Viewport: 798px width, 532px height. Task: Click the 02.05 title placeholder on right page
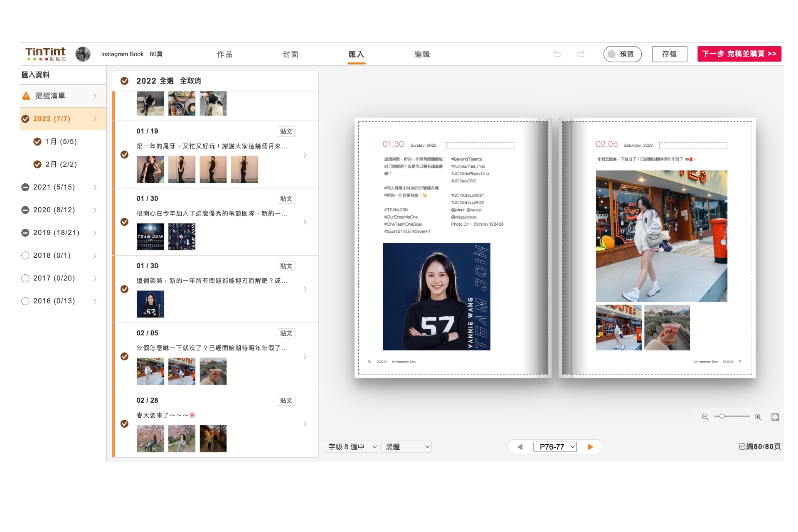coord(693,145)
